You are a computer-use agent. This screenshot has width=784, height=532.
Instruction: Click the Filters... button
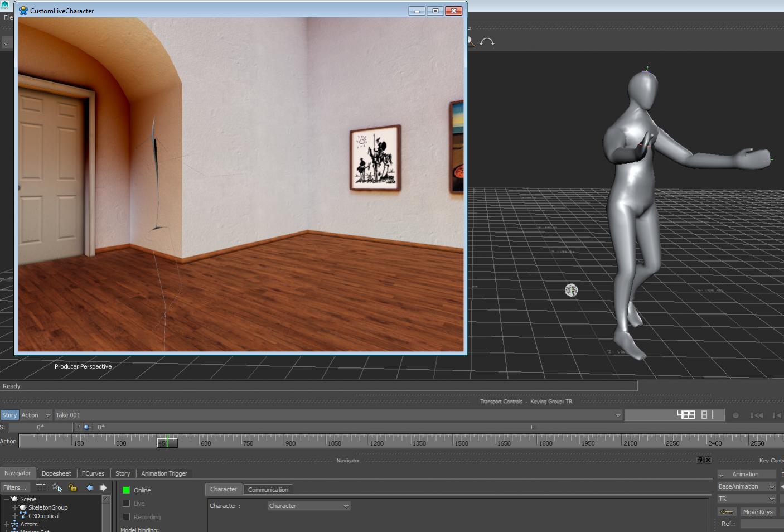tap(14, 487)
